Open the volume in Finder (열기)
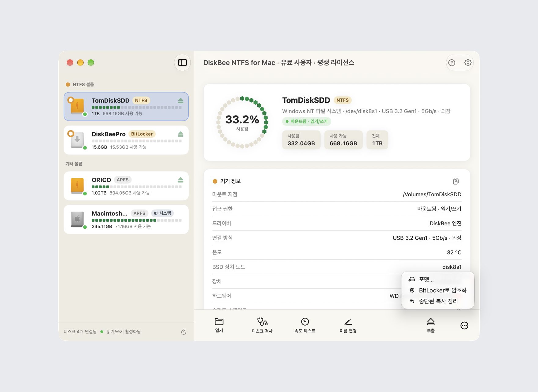538x392 pixels. point(219,325)
